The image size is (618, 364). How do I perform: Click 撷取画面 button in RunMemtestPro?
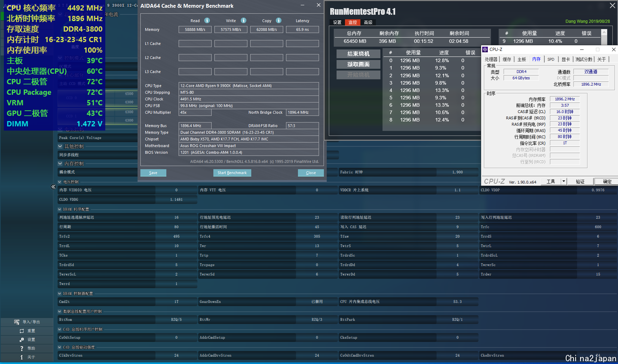tap(358, 64)
